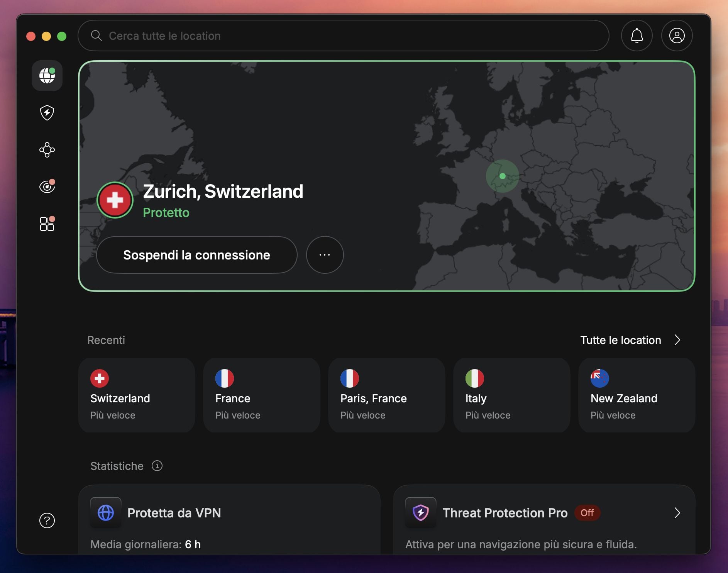Viewport: 728px width, 573px height.
Task: Click the green Protetto status text
Action: 166,213
